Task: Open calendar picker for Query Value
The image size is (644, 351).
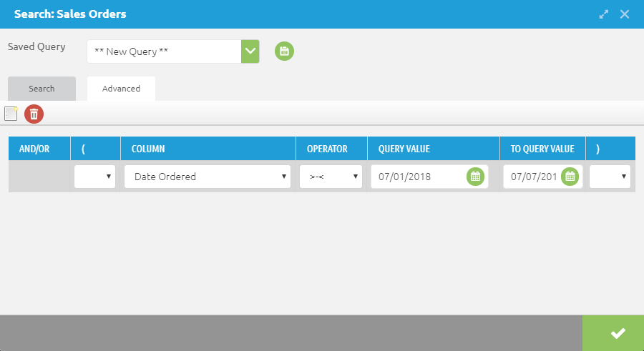Action: coord(476,177)
